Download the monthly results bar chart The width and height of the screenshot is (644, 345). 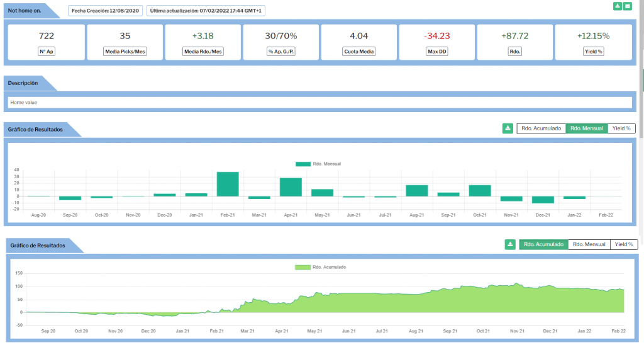[x=508, y=128]
